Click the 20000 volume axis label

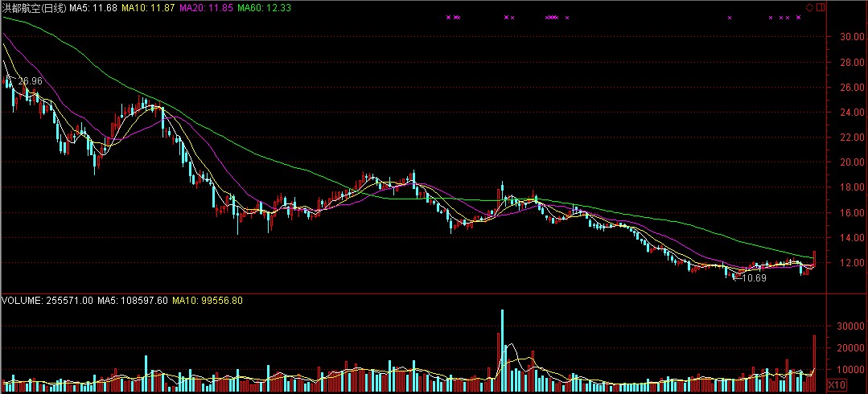[852, 348]
